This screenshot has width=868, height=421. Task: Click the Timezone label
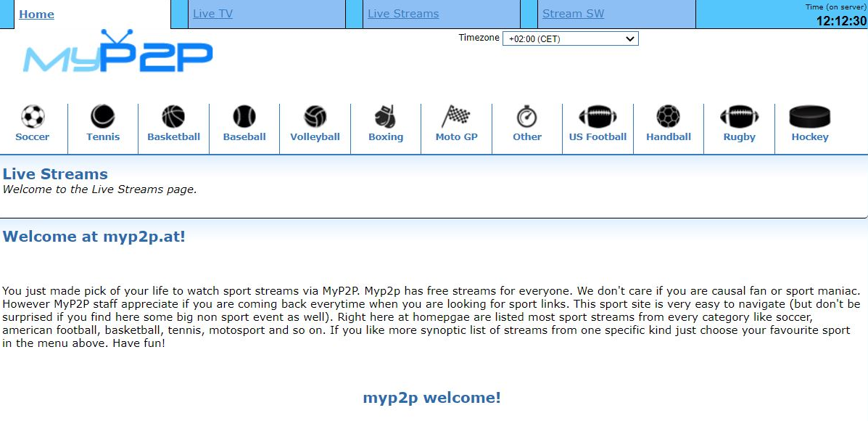479,38
